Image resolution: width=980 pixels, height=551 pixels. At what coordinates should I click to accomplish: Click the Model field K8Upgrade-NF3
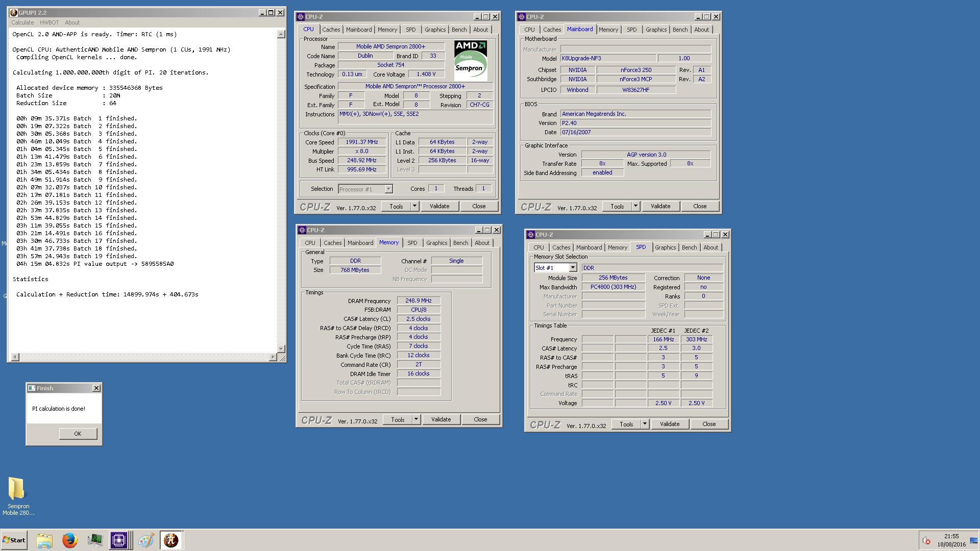(608, 58)
